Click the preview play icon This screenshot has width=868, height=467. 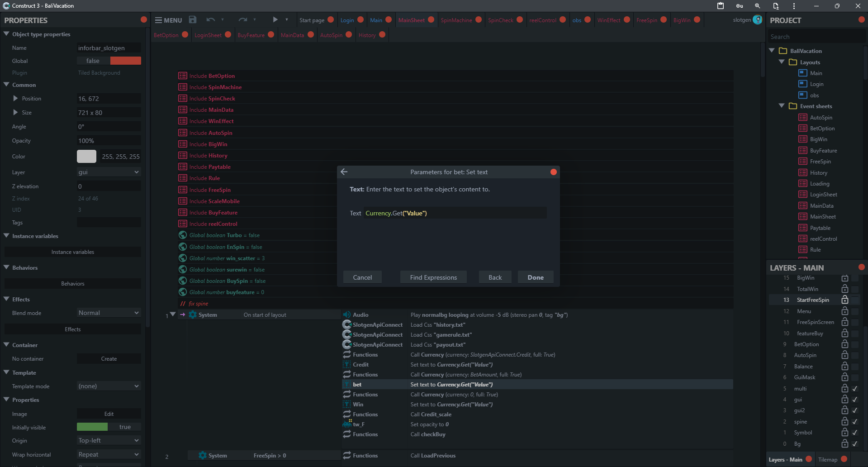point(275,19)
